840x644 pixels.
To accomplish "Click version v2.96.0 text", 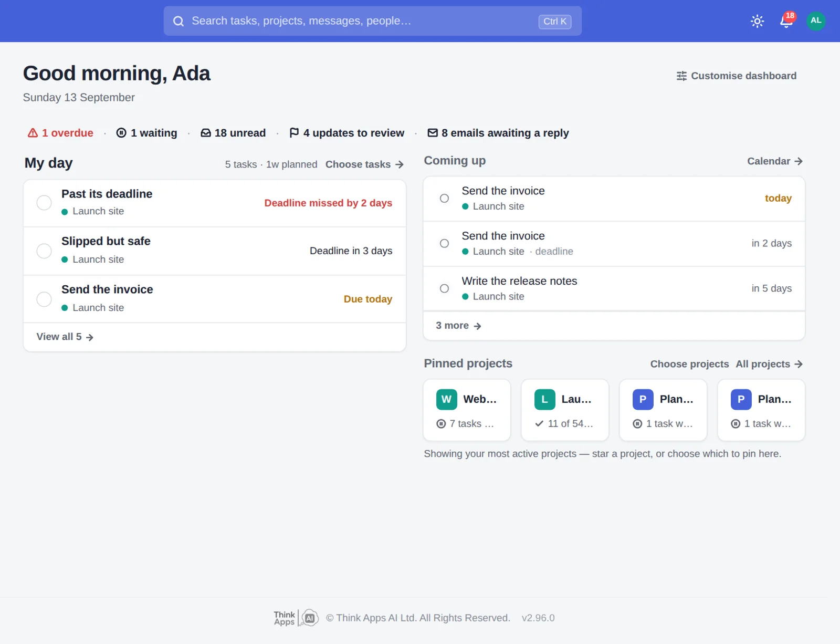I will pyautogui.click(x=538, y=618).
